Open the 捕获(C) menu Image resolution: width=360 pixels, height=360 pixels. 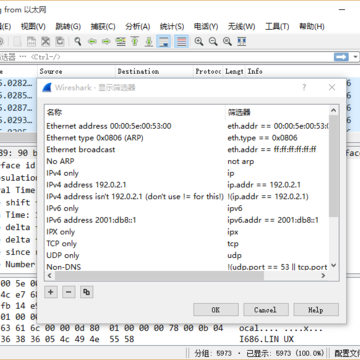click(x=103, y=26)
